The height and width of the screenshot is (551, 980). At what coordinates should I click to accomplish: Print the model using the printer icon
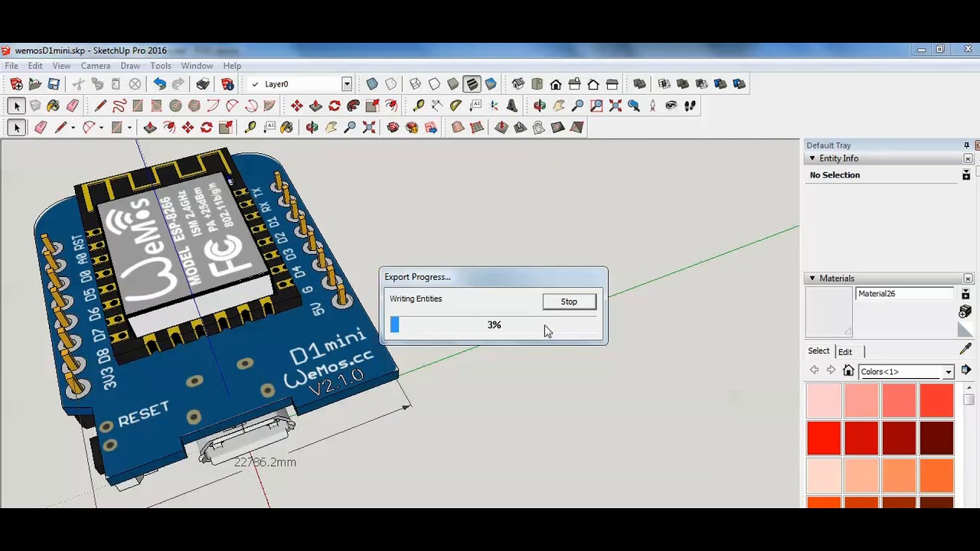(x=203, y=84)
